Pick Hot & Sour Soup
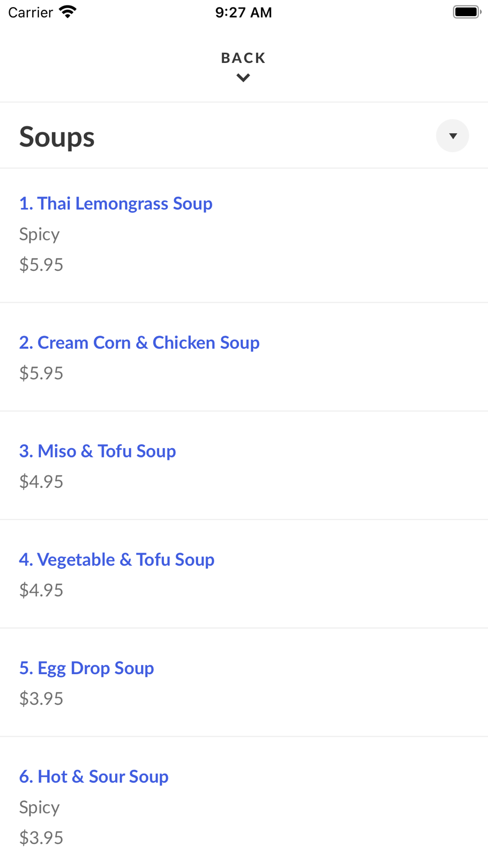Screen dimensions: 488x868 [x=94, y=776]
